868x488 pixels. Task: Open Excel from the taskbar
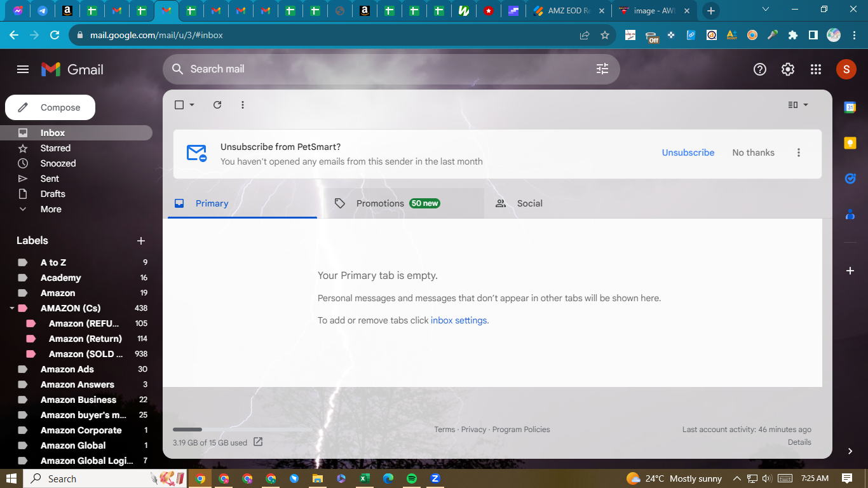(x=365, y=478)
